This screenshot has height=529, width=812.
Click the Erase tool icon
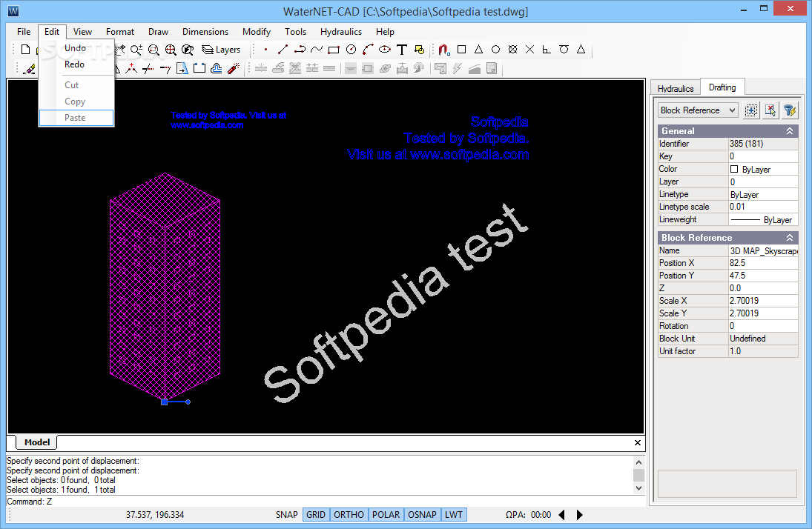point(30,68)
